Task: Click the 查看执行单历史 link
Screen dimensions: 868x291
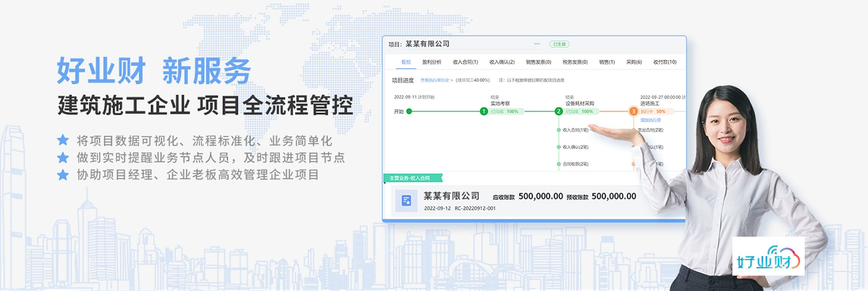Action: (x=436, y=80)
